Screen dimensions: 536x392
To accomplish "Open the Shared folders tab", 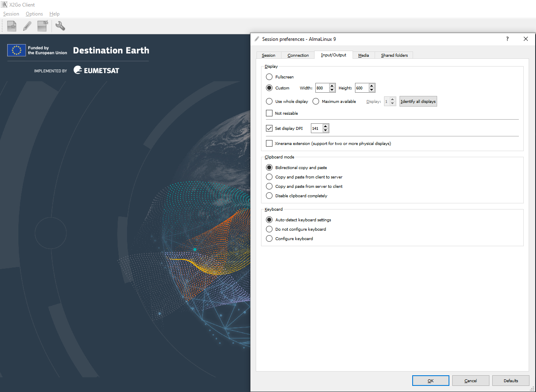I will 394,55.
